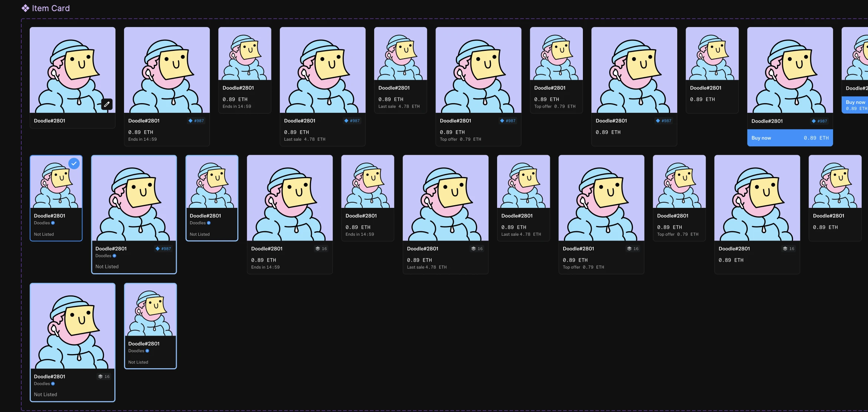Click Top offer 0.79 ETH on the #987 card
The image size is (868, 412).
(x=461, y=139)
